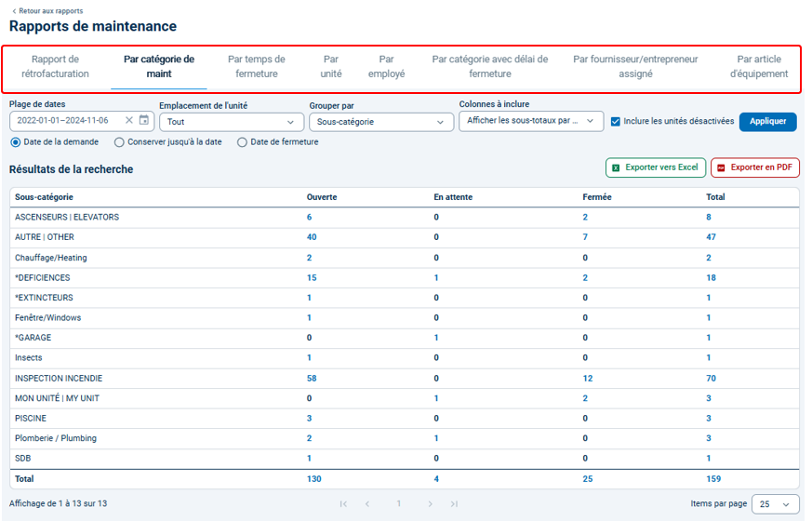Click grand total En attente count 4
This screenshot has width=812, height=521.
point(436,479)
